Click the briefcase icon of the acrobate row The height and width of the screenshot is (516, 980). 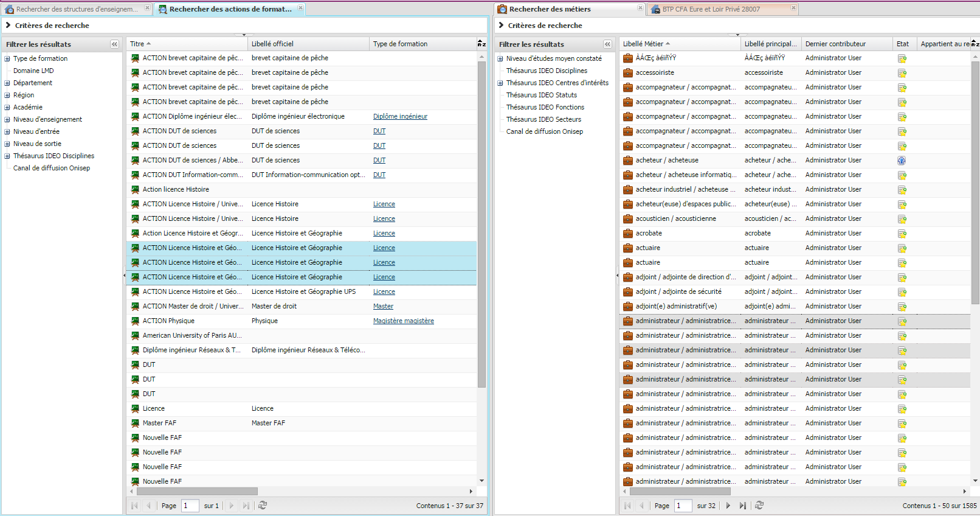click(628, 234)
